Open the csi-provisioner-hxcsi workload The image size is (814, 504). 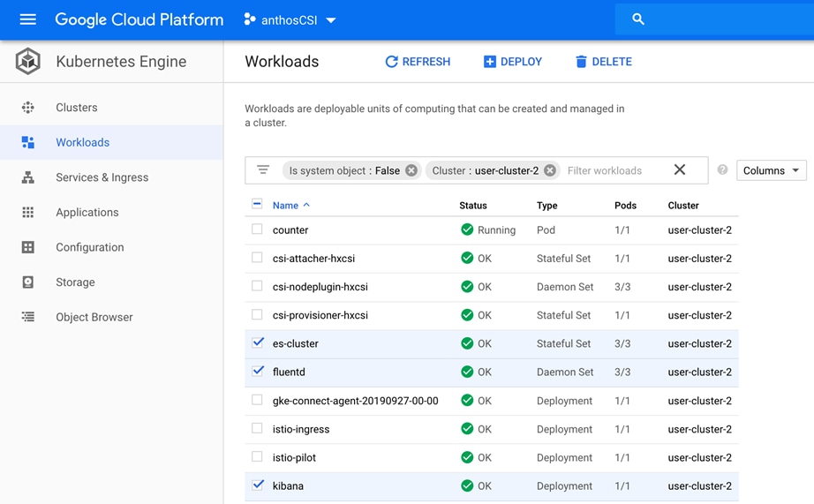click(x=320, y=316)
